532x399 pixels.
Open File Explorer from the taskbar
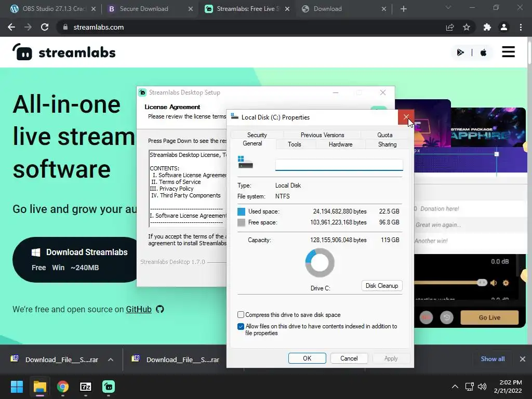click(39, 387)
